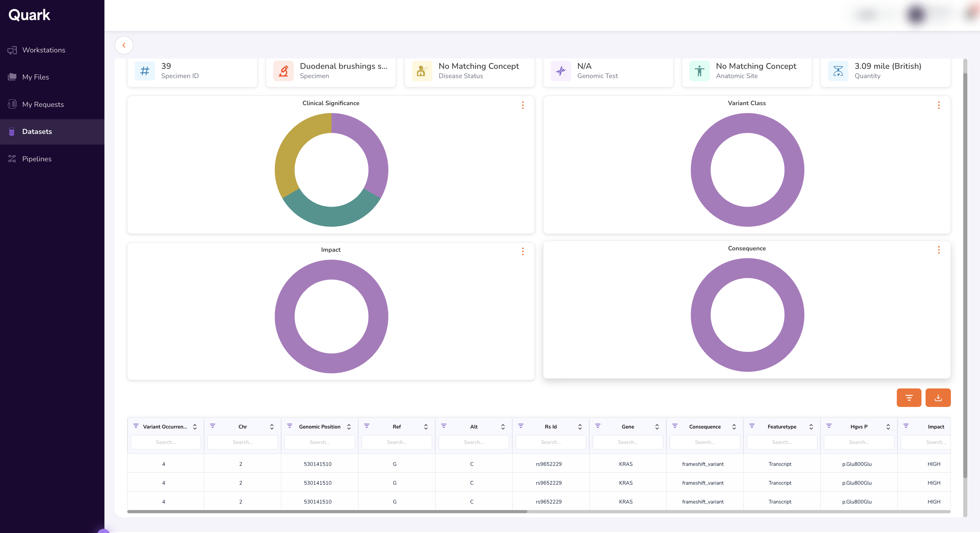
Task: Open filter for Impact column
Action: [906, 426]
